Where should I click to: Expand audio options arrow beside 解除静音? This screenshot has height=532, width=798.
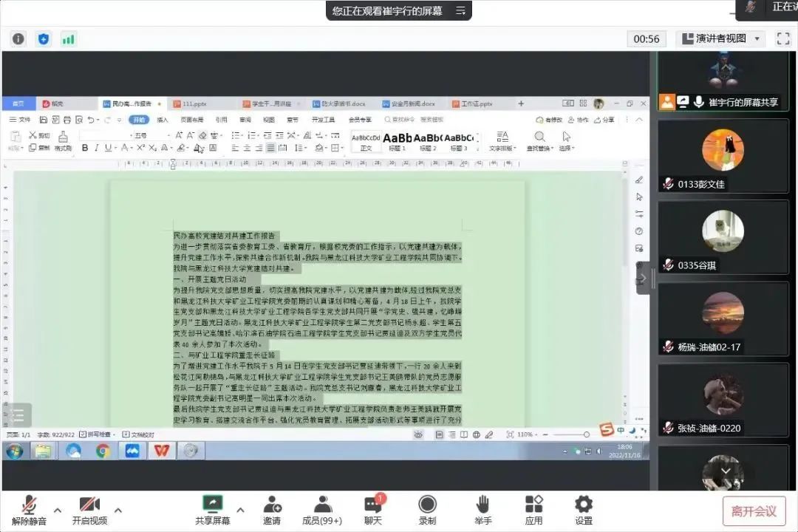(57, 510)
